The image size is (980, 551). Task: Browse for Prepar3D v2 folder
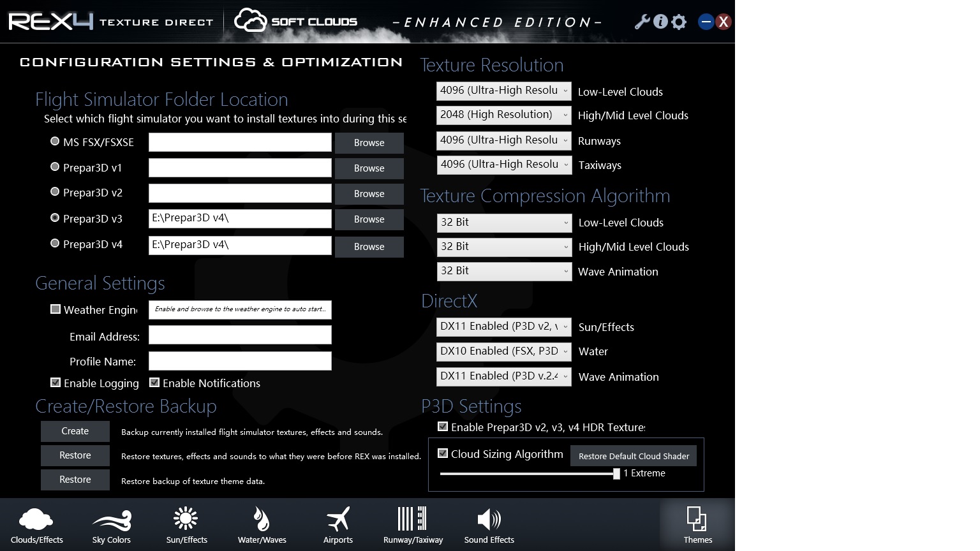coord(369,194)
